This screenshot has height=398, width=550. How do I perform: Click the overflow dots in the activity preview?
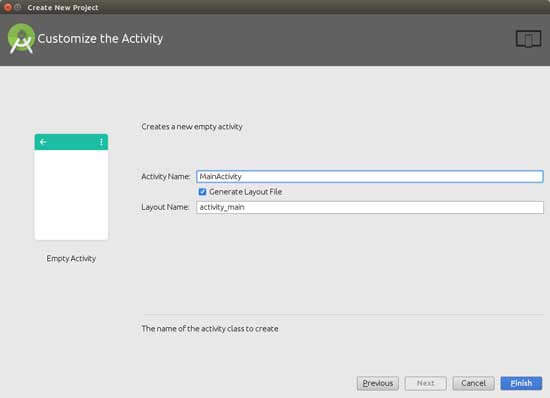[x=101, y=142]
